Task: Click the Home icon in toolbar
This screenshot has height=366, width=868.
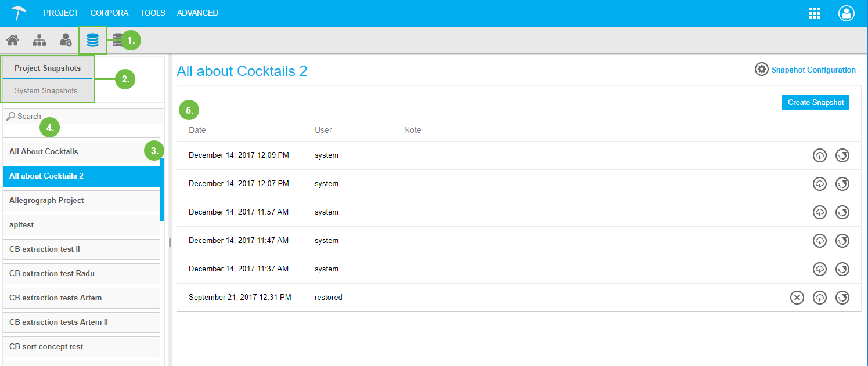Action: [x=12, y=40]
